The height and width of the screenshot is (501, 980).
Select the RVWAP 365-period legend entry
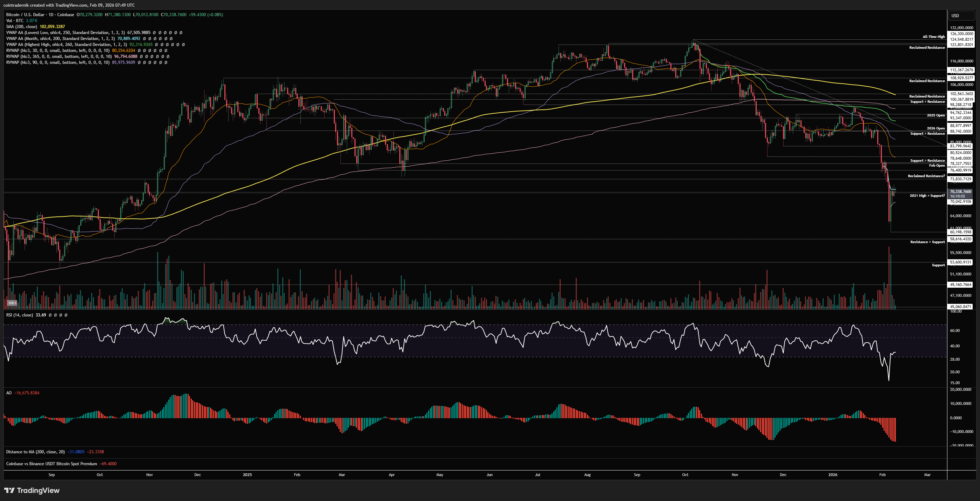pos(59,56)
